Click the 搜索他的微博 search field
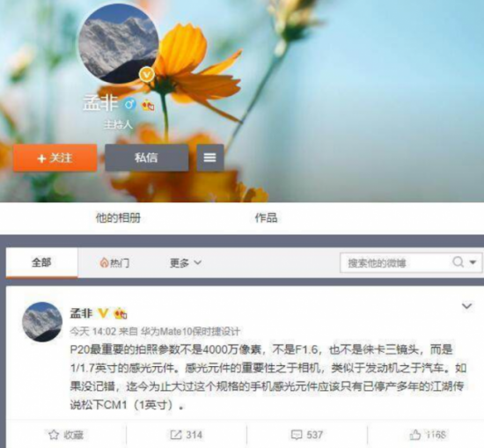The height and width of the screenshot is (448, 484). coord(395,263)
